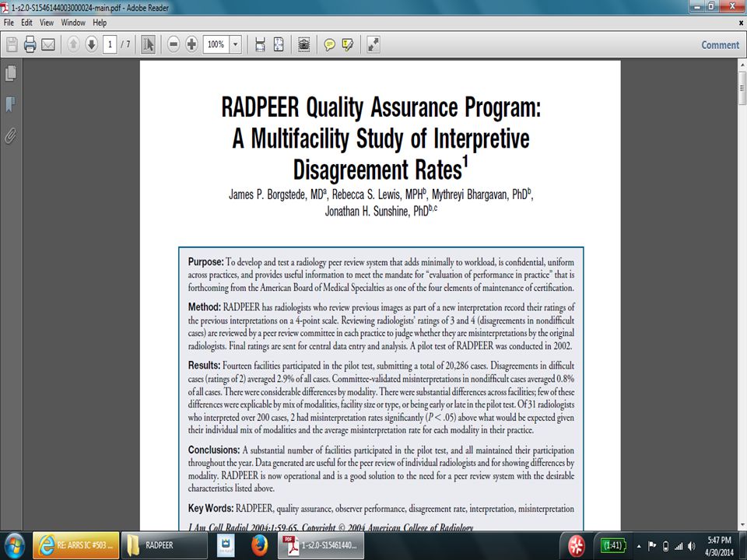Show Bookmarks panel icon
747x560 pixels.
(10, 104)
